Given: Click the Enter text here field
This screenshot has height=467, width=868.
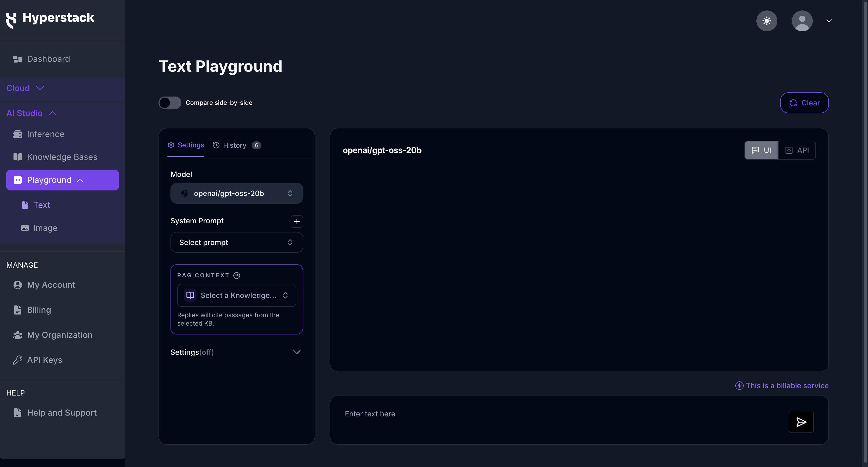Looking at the screenshot, I should [559, 414].
